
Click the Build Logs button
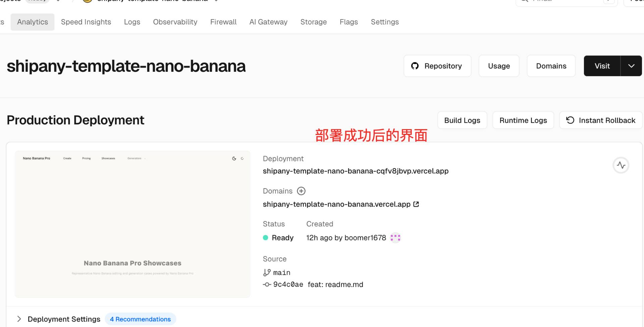click(462, 120)
